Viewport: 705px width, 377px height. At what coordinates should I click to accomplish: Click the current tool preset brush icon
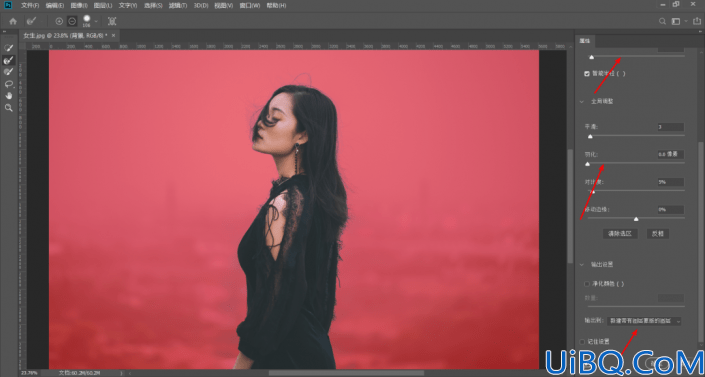coord(31,21)
